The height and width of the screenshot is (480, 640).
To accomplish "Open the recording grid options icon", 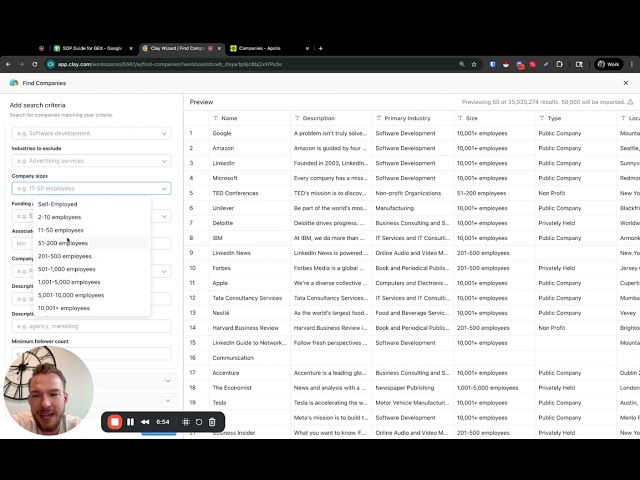I will [x=186, y=422].
